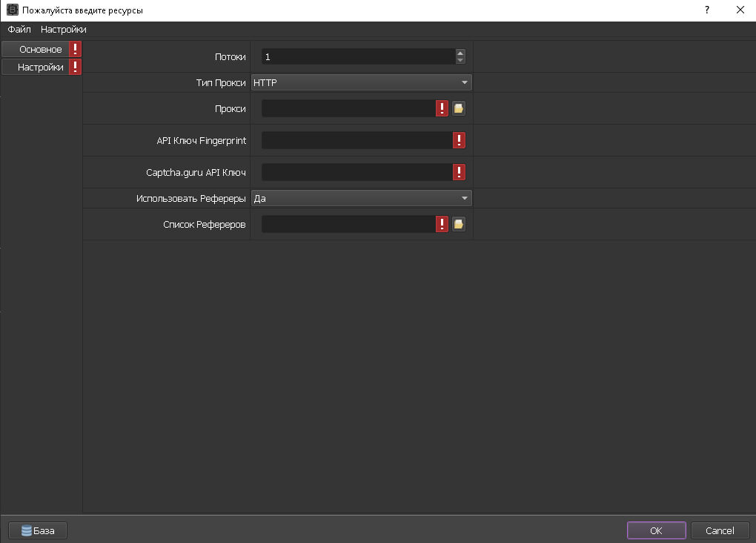Image resolution: width=756 pixels, height=543 pixels.
Task: Click the База database button
Action: pos(38,530)
